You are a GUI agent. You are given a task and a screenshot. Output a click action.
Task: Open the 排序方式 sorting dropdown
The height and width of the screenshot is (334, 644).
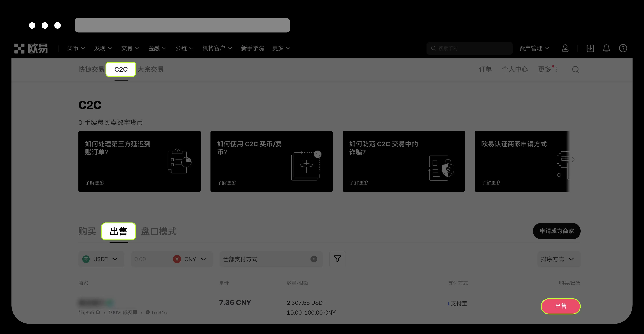[x=559, y=259]
